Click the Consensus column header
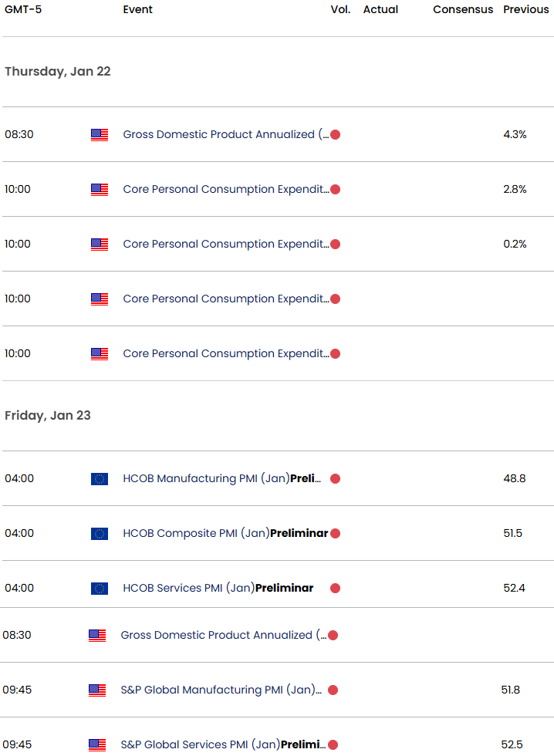 463,9
